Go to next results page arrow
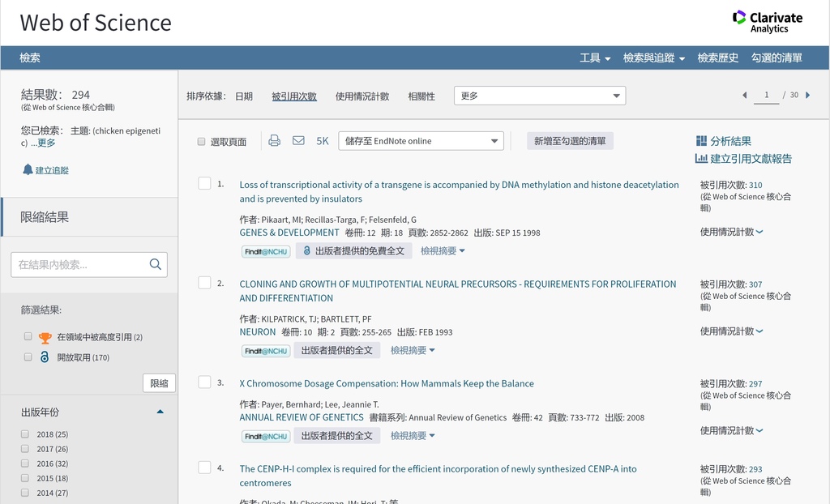 tap(808, 96)
